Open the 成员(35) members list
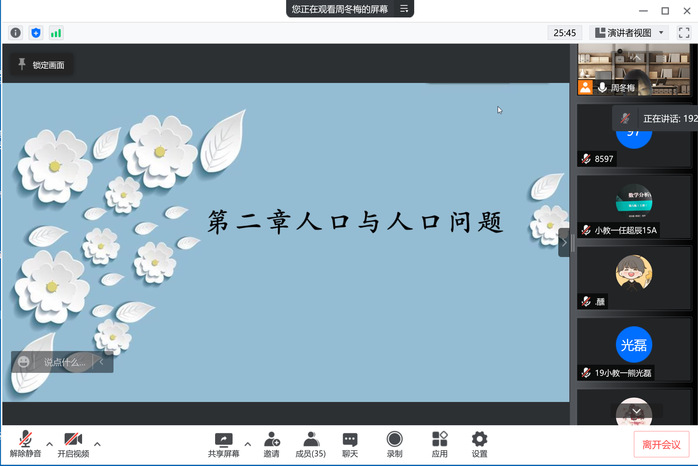This screenshot has width=698, height=466. (x=312, y=444)
